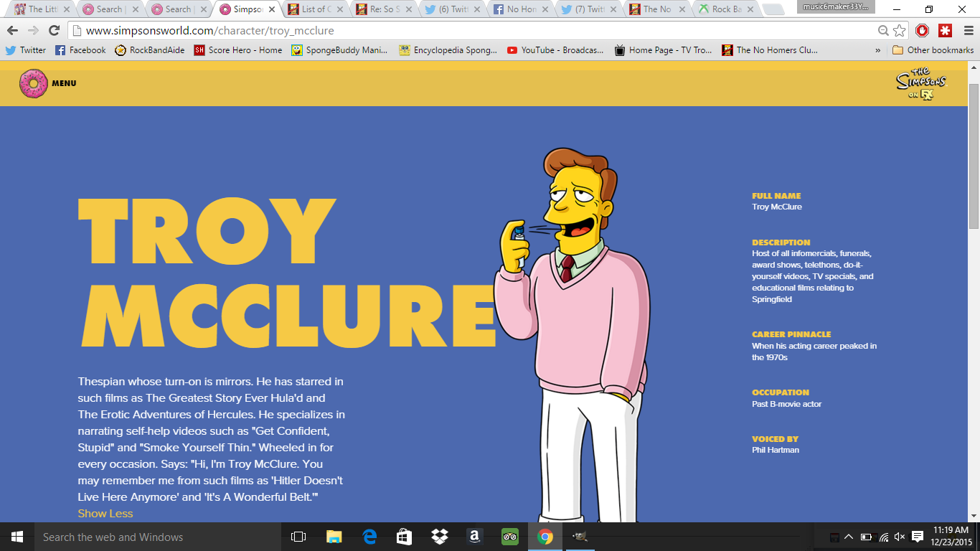This screenshot has width=980, height=551.
Task: Collapse the bio with Show Less
Action: [105, 513]
